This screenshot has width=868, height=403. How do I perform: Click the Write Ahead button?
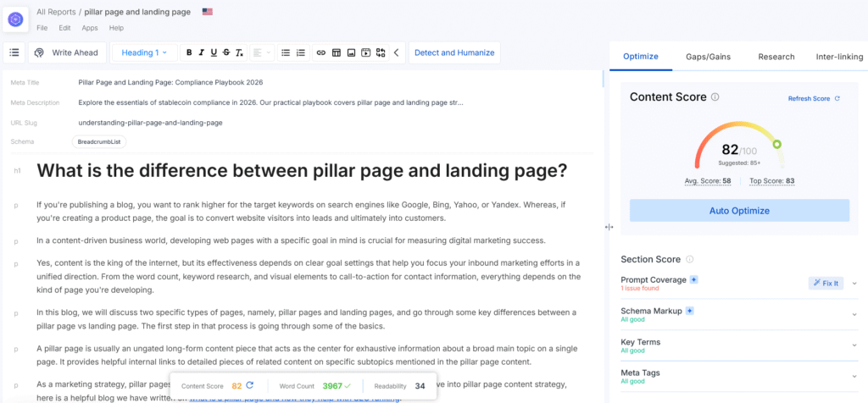[x=67, y=52]
